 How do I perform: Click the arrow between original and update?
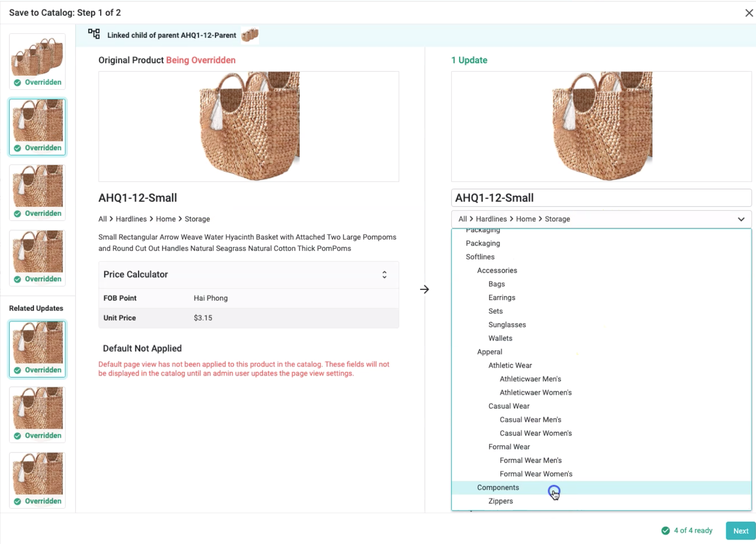(424, 290)
